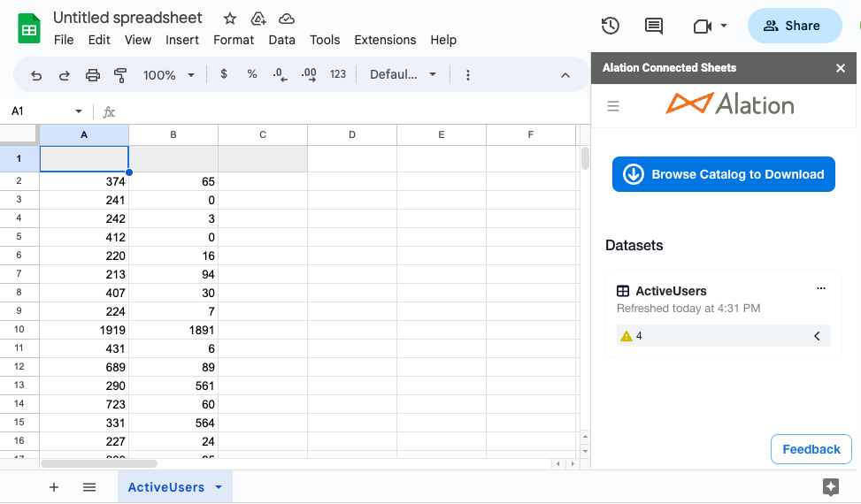Open the Format menu

tap(234, 40)
